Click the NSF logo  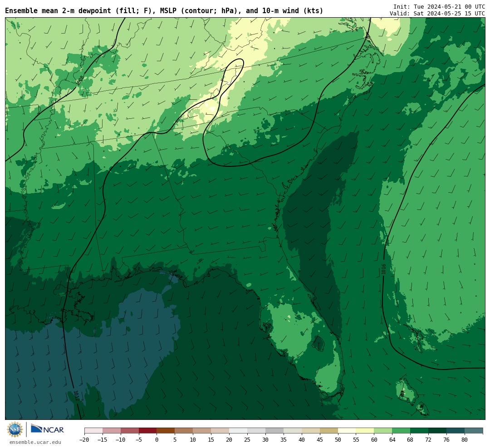pyautogui.click(x=15, y=429)
